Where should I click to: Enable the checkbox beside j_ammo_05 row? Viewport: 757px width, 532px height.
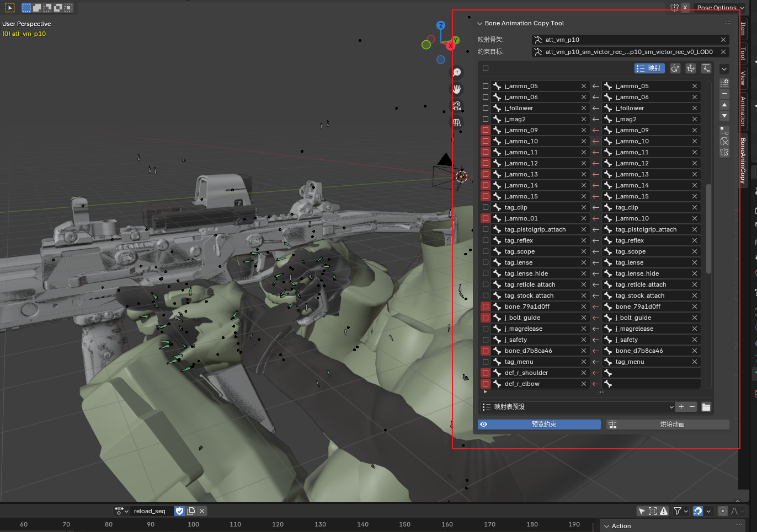point(485,85)
